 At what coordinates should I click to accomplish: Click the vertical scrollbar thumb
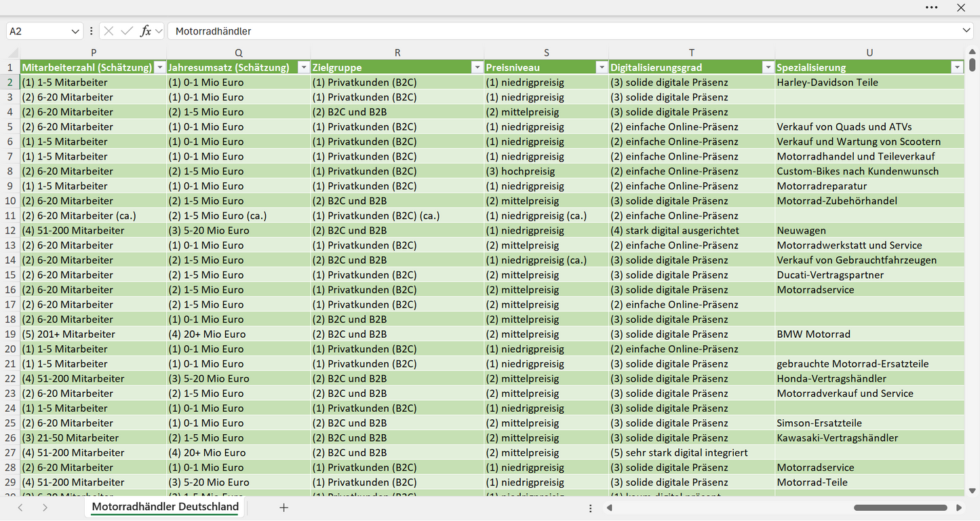tap(972, 64)
